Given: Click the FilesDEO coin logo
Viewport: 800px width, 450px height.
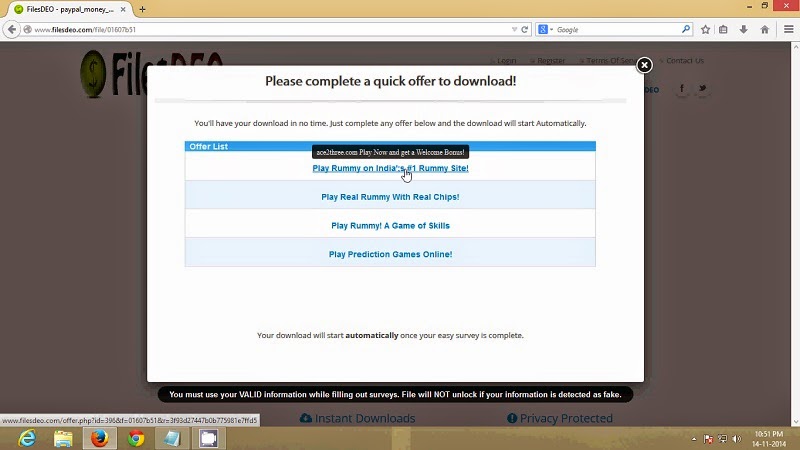Looking at the screenshot, I should (93, 74).
